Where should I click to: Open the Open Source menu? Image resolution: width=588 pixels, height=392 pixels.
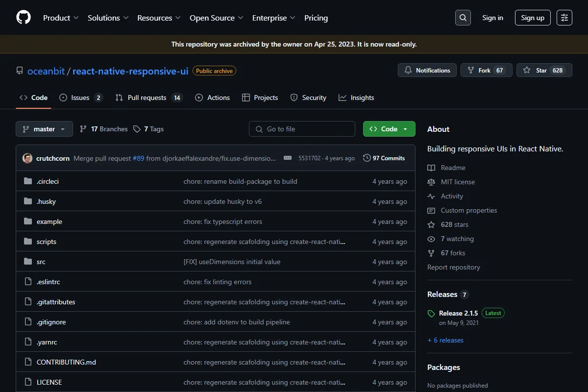(x=217, y=18)
